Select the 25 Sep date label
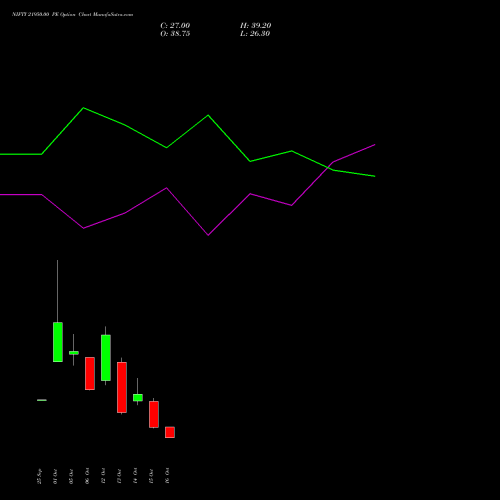 [40, 476]
